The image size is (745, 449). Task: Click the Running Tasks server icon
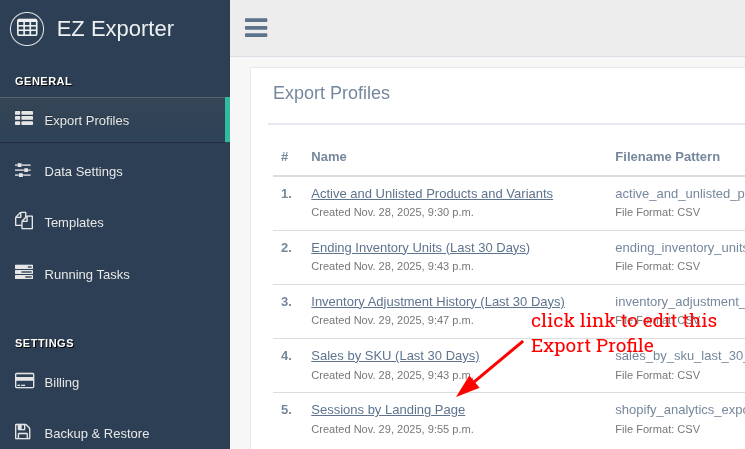(24, 272)
